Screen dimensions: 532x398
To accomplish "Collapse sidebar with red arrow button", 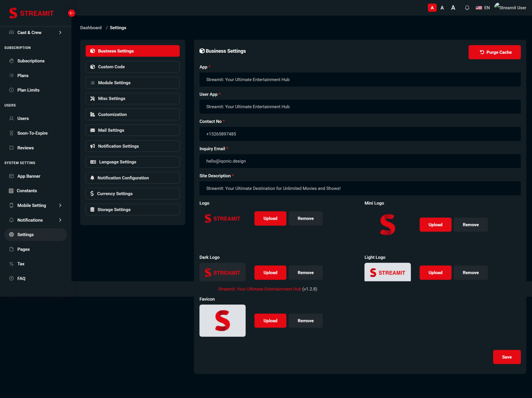I will coord(71,13).
